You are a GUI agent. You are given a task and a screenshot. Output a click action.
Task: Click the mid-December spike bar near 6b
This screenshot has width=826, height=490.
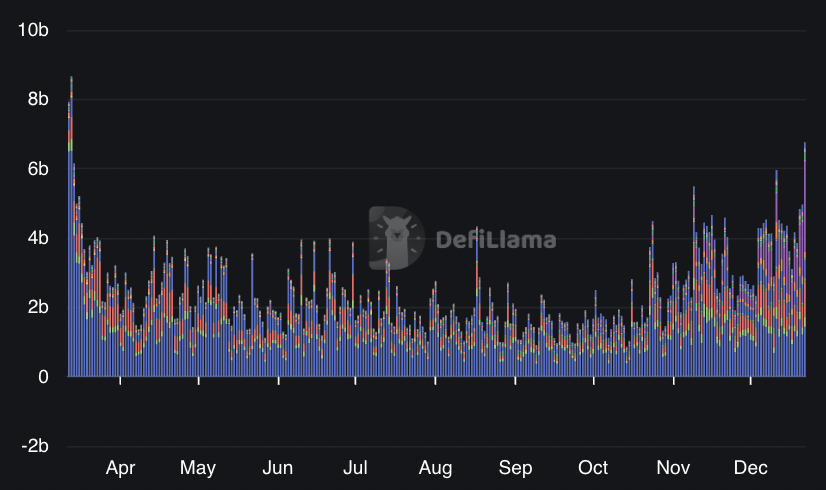[x=776, y=273]
